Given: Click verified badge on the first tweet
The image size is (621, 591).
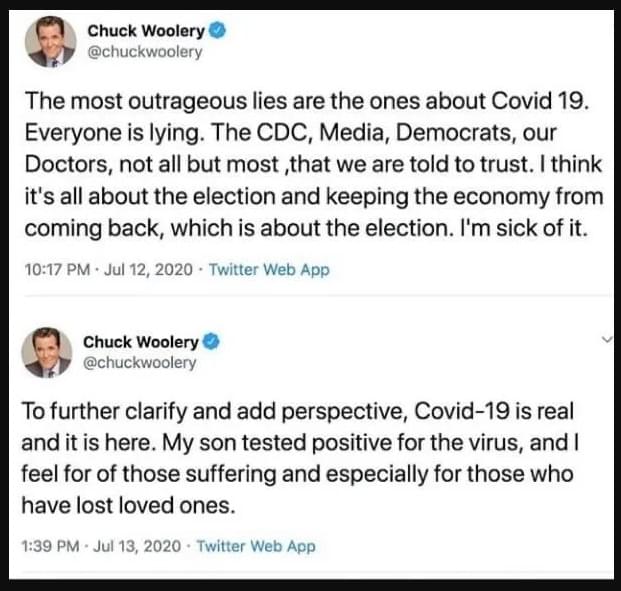Looking at the screenshot, I should pos(217,31).
